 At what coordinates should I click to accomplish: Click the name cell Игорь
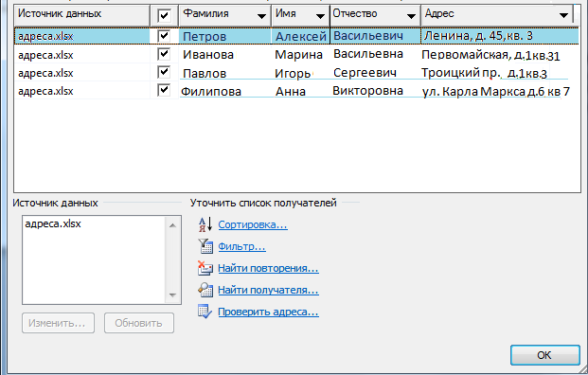(x=293, y=73)
